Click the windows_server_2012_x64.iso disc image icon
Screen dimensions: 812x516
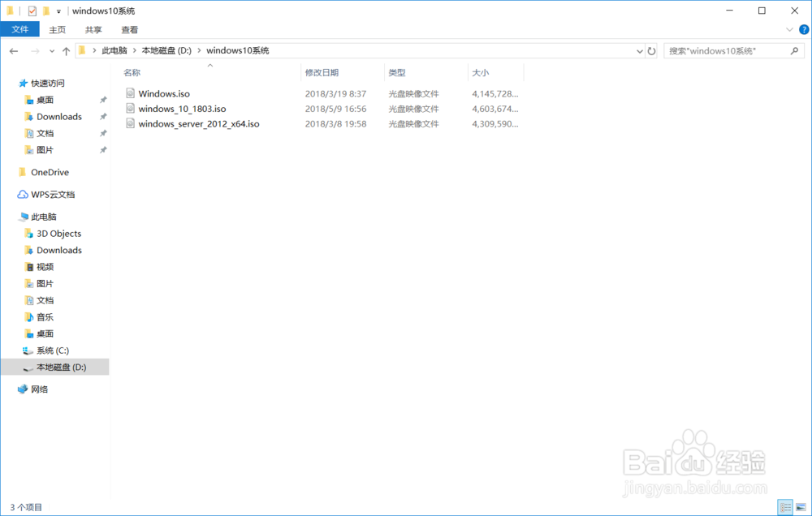coord(131,123)
